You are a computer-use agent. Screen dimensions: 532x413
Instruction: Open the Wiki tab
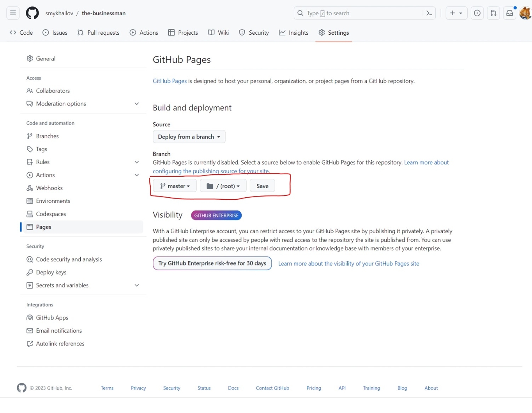[x=219, y=33]
